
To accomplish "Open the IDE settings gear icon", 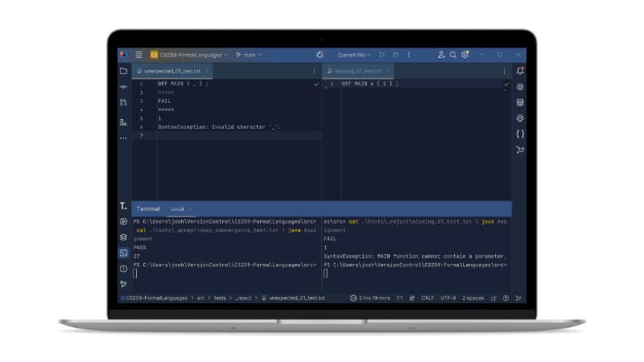I will click(465, 55).
